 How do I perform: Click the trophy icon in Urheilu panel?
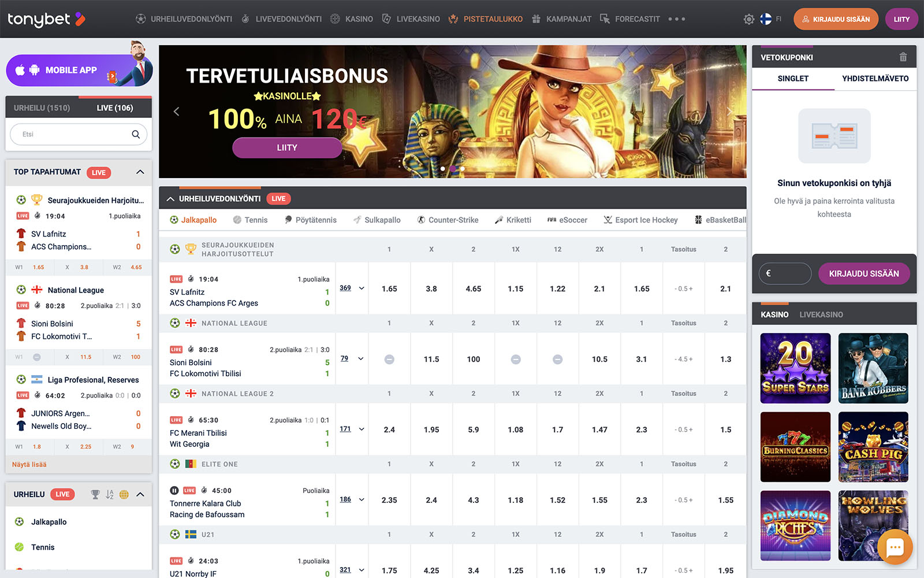(x=95, y=495)
